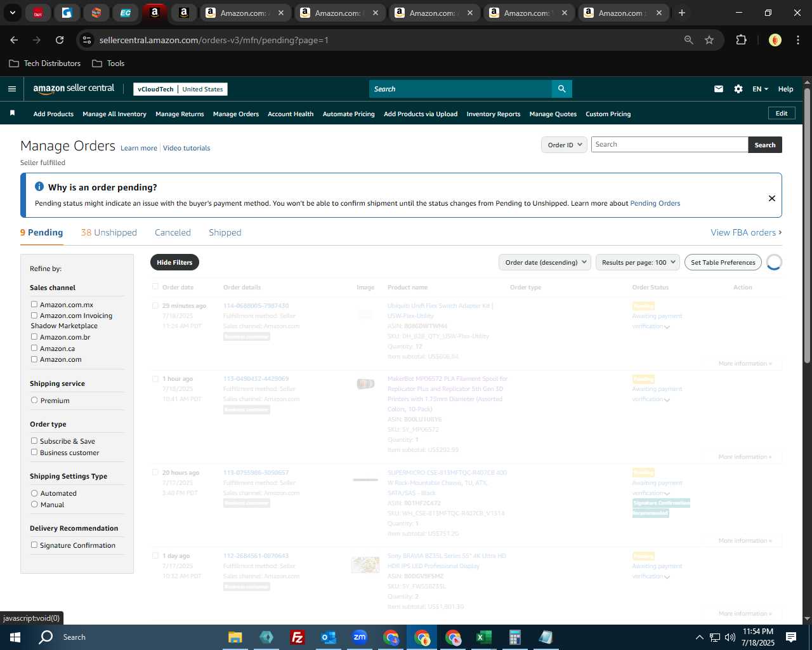Open Outlook from the taskbar
Image resolution: width=812 pixels, height=650 pixels.
328,637
